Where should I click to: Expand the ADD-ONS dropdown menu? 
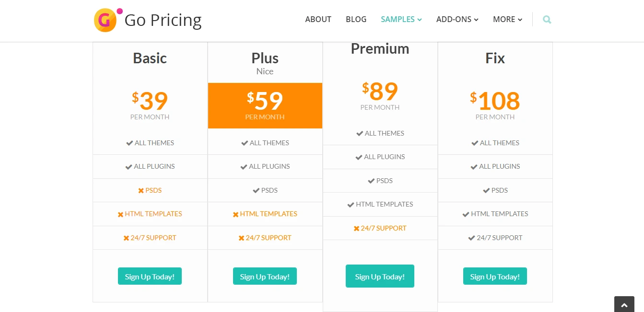click(457, 20)
